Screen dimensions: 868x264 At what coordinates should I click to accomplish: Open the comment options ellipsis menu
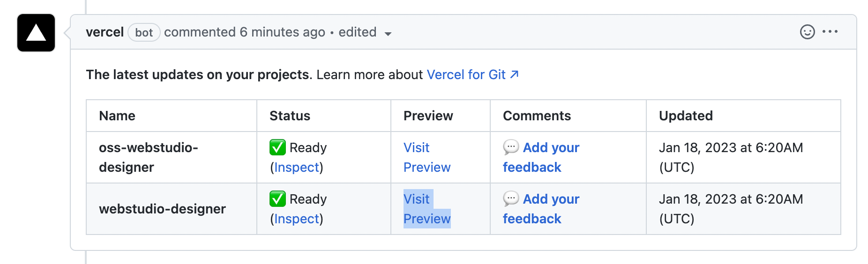[830, 32]
